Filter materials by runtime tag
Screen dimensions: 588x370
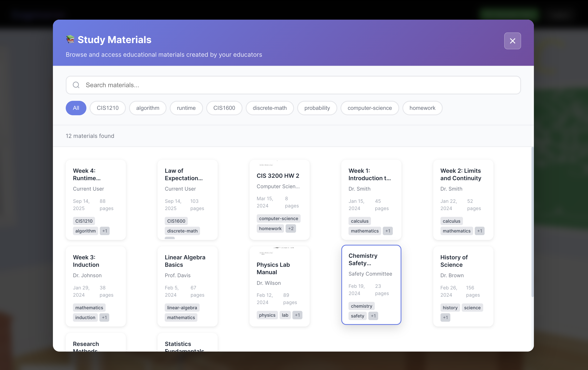(186, 108)
